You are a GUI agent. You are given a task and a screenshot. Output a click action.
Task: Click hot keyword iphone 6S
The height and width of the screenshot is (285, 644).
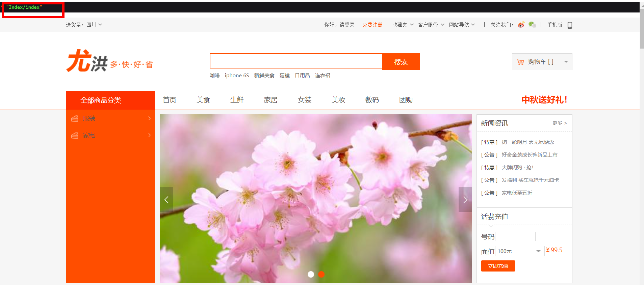[237, 76]
